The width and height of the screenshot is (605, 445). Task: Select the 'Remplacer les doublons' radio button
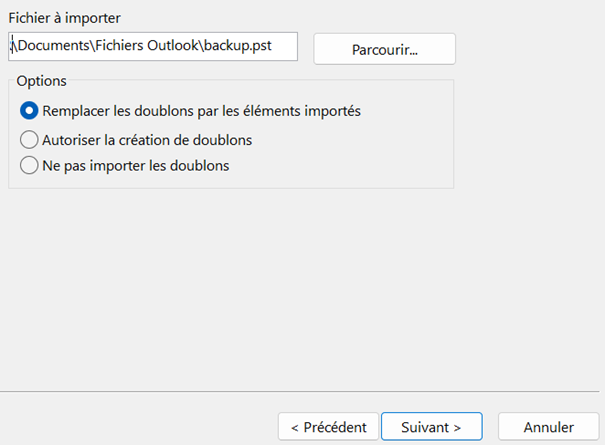[29, 111]
